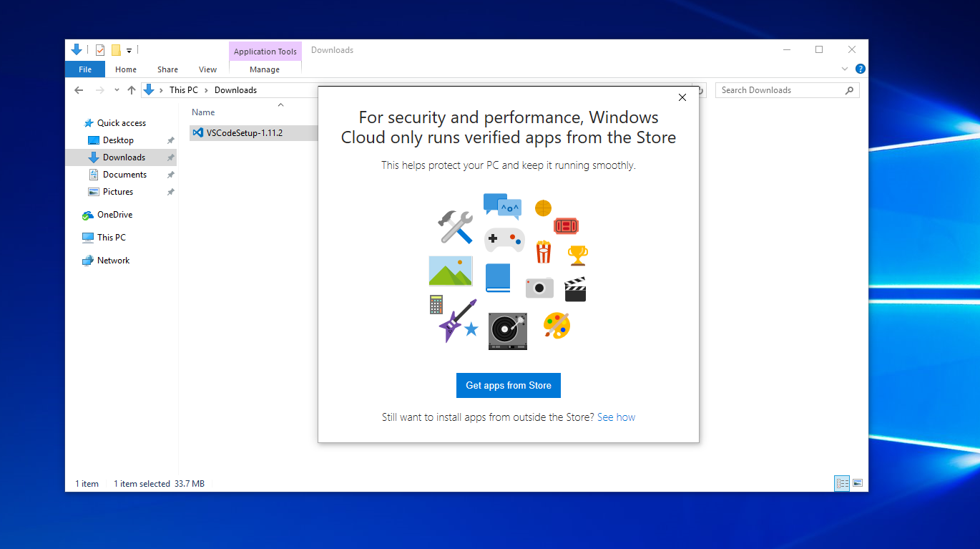Open the Customize Quick Access Toolbar dropdown
This screenshot has width=980, height=549.
pyautogui.click(x=129, y=51)
